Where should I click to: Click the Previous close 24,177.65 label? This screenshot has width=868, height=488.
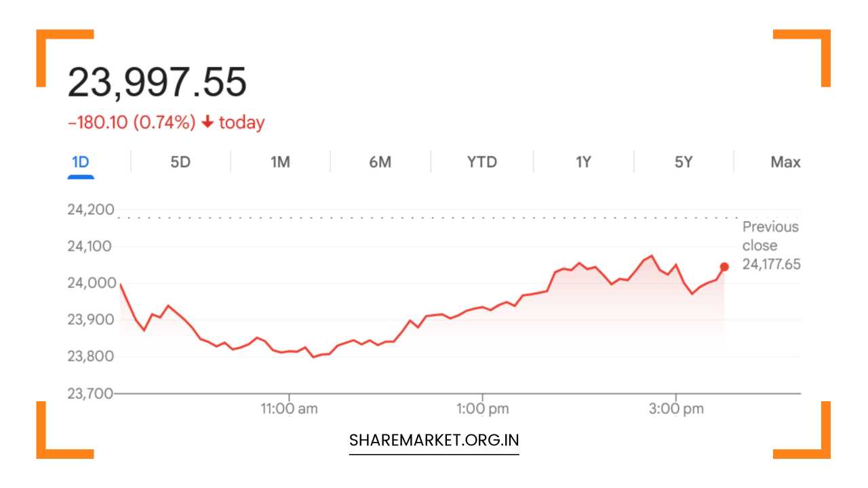coord(770,245)
